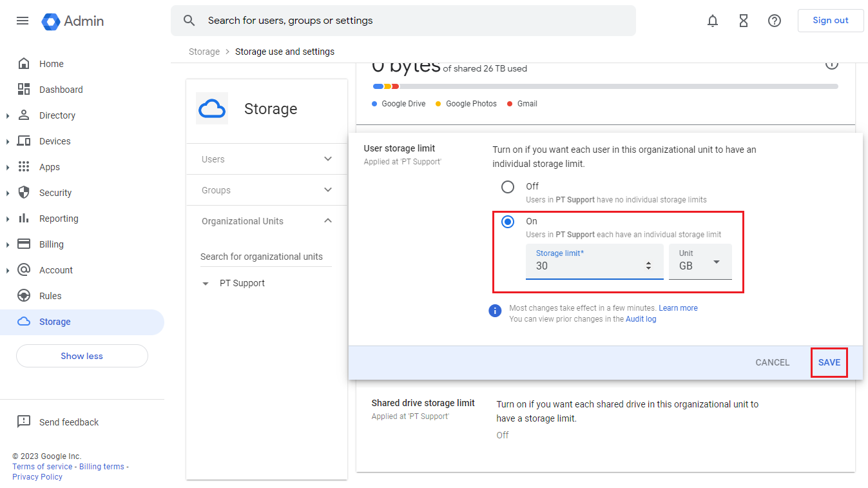The height and width of the screenshot is (488, 868).
Task: Open the tasks hourglass icon
Action: click(743, 21)
